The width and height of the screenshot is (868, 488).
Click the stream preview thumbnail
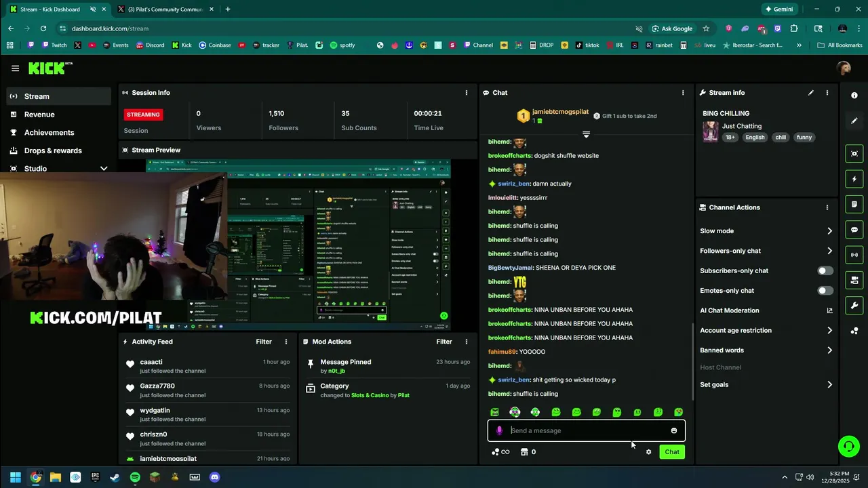(298, 245)
